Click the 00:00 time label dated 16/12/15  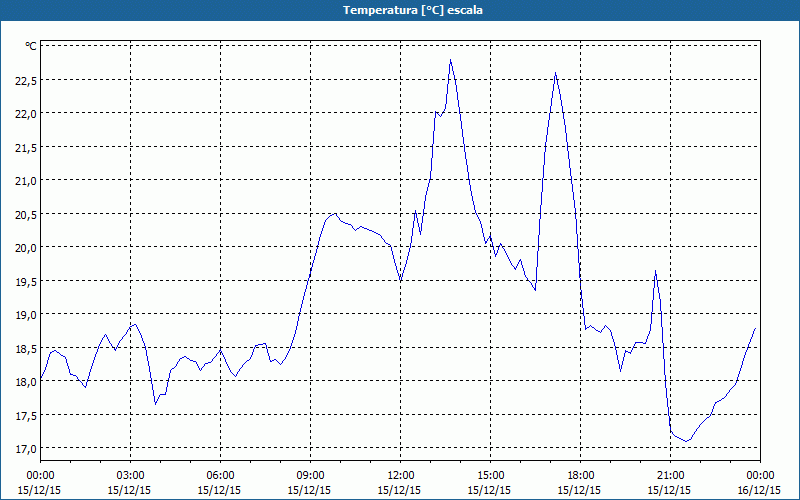tap(760, 476)
